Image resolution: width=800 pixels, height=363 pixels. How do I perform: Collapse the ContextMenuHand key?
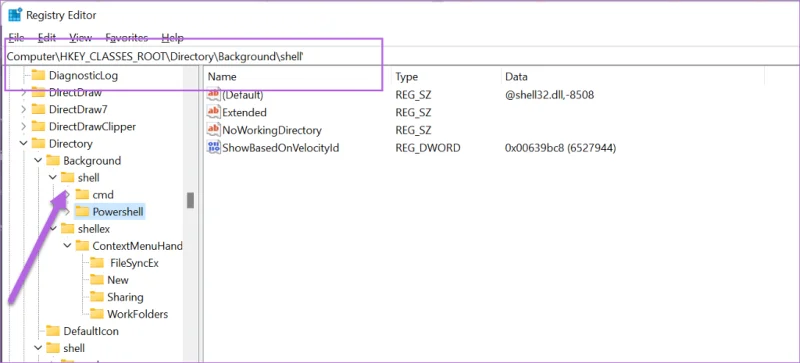point(67,246)
